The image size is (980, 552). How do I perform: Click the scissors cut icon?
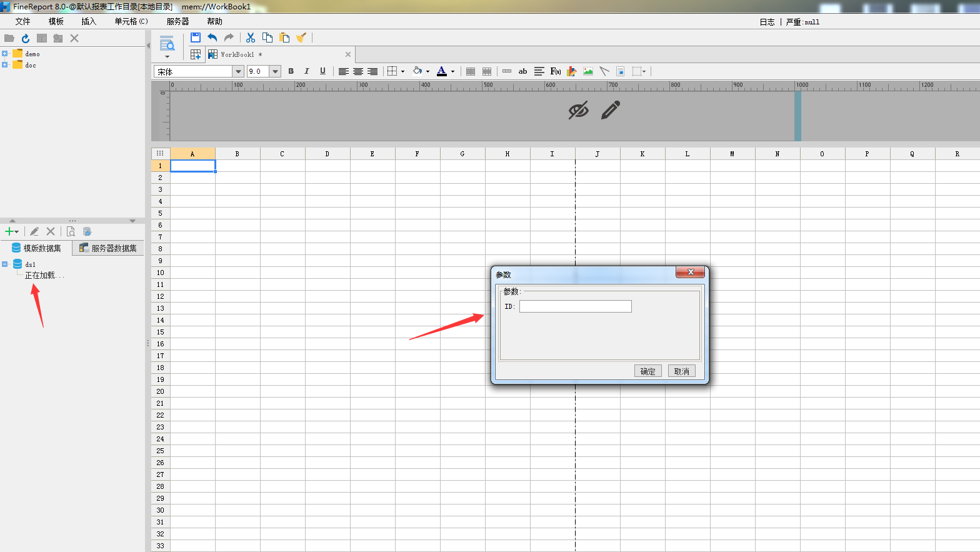click(x=251, y=38)
